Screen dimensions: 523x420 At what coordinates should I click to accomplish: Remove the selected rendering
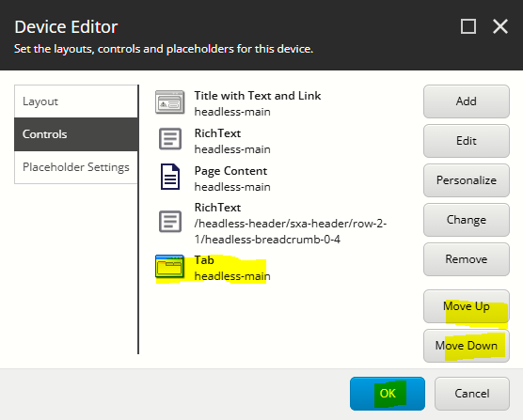click(x=467, y=259)
